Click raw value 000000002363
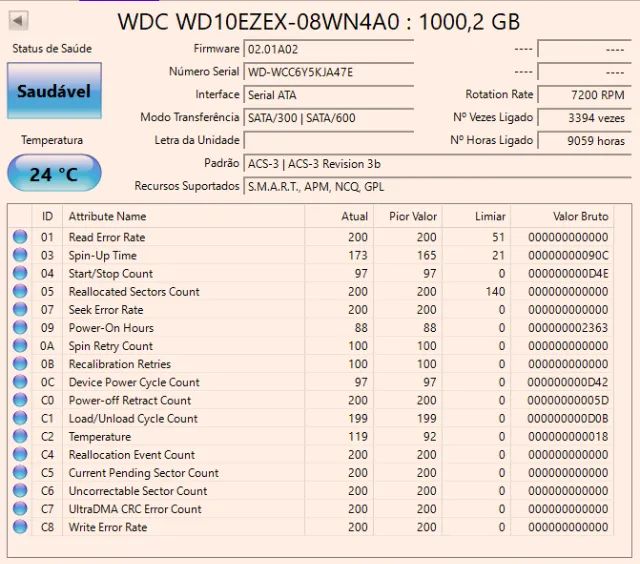This screenshot has height=564, width=640. tap(568, 328)
